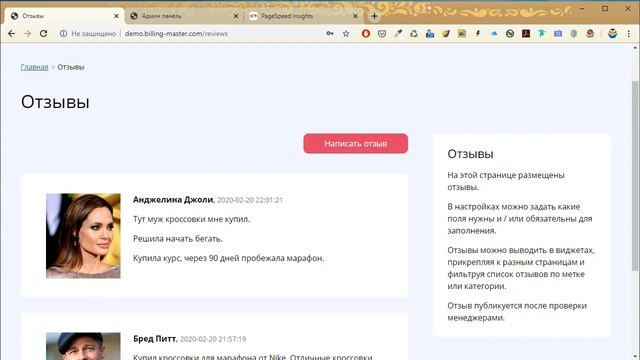
Task: Click the page vertical scrollbar thumb
Action: pos(635,176)
